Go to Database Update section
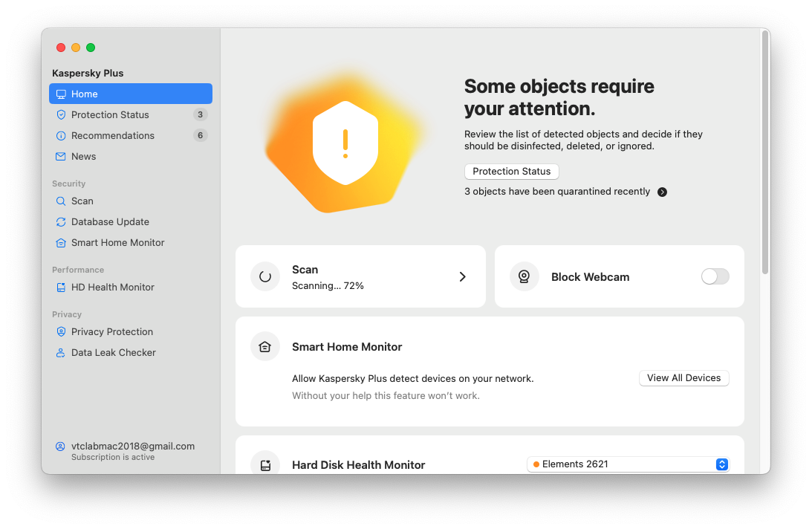 click(110, 222)
